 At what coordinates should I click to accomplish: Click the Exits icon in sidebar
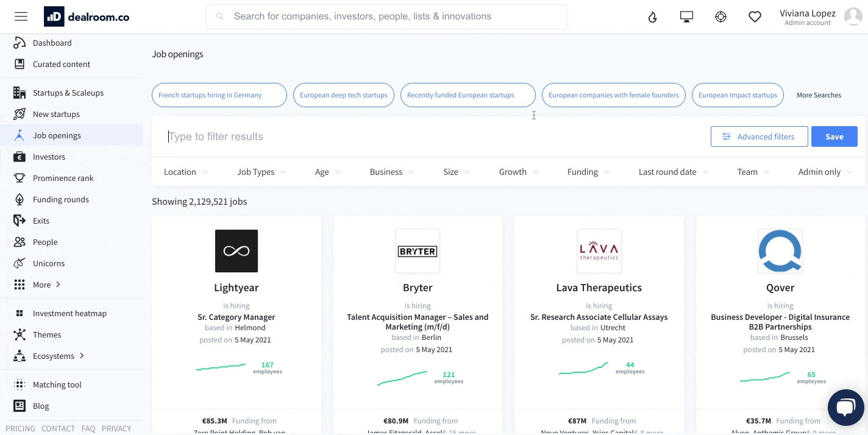point(20,221)
